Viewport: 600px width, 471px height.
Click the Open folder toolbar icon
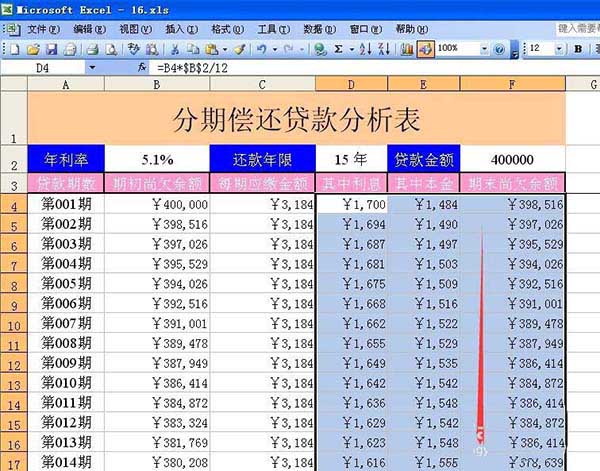(33, 49)
